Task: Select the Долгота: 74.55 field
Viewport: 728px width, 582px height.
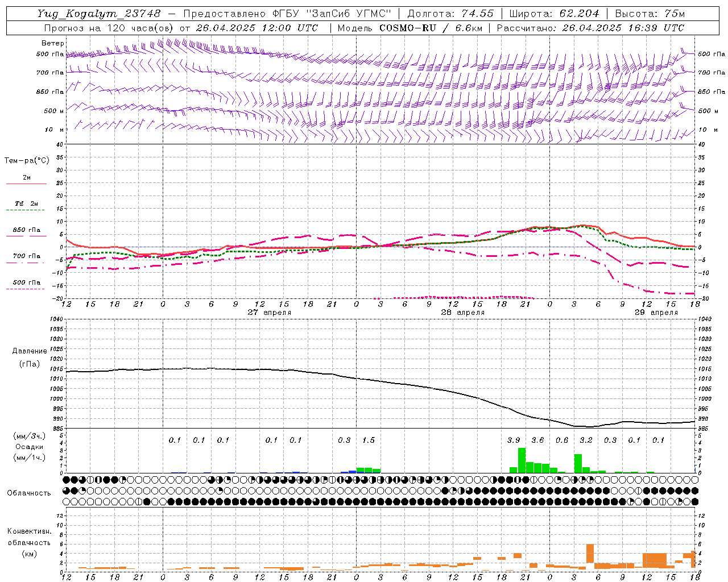Action: click(x=450, y=13)
